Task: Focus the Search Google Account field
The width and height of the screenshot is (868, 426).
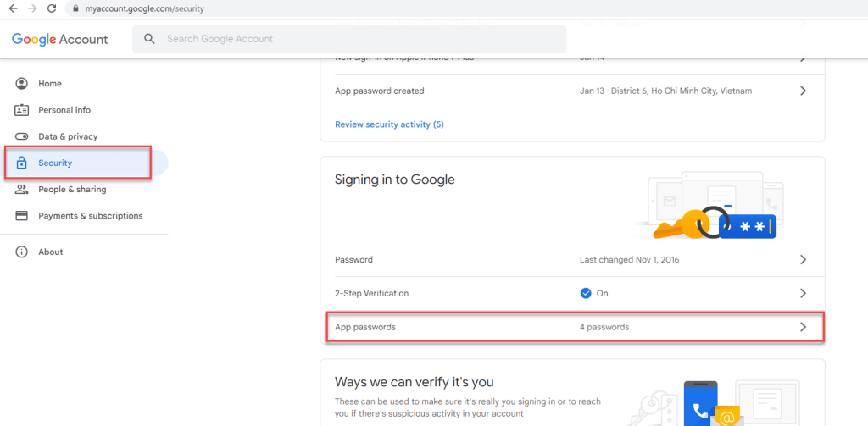Action: coord(356,39)
